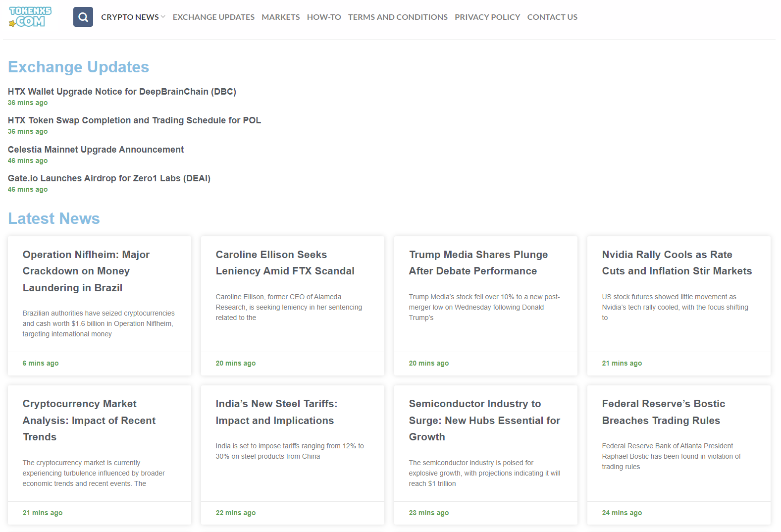Read India's New Steel Tariffs article
Screen dimensions: 781x532
point(276,412)
